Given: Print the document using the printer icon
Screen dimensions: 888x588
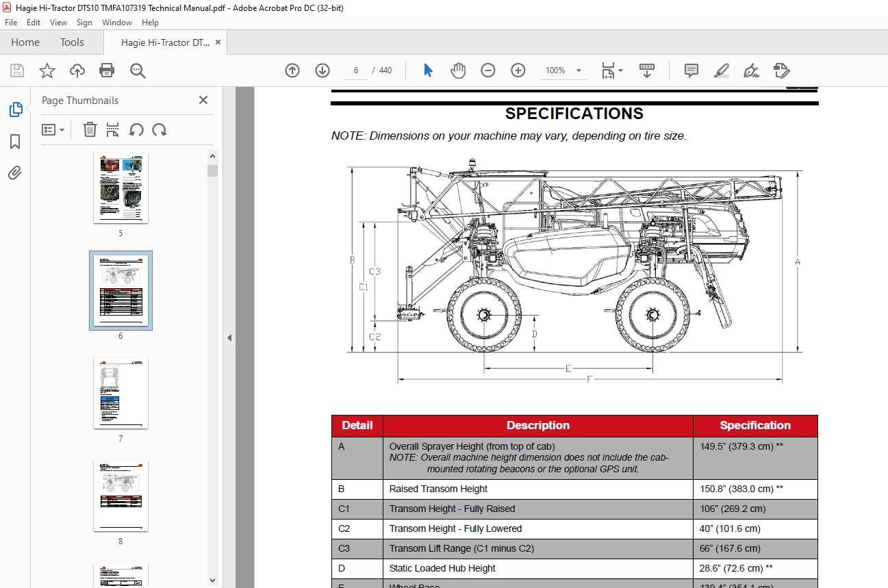Looking at the screenshot, I should [107, 71].
